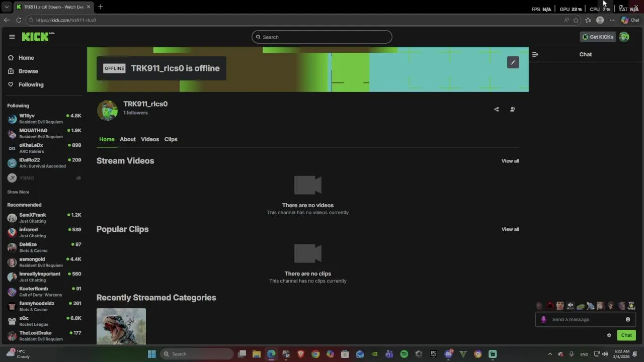Show hidden system tray icons
The height and width of the screenshot is (362, 644).
click(x=550, y=354)
